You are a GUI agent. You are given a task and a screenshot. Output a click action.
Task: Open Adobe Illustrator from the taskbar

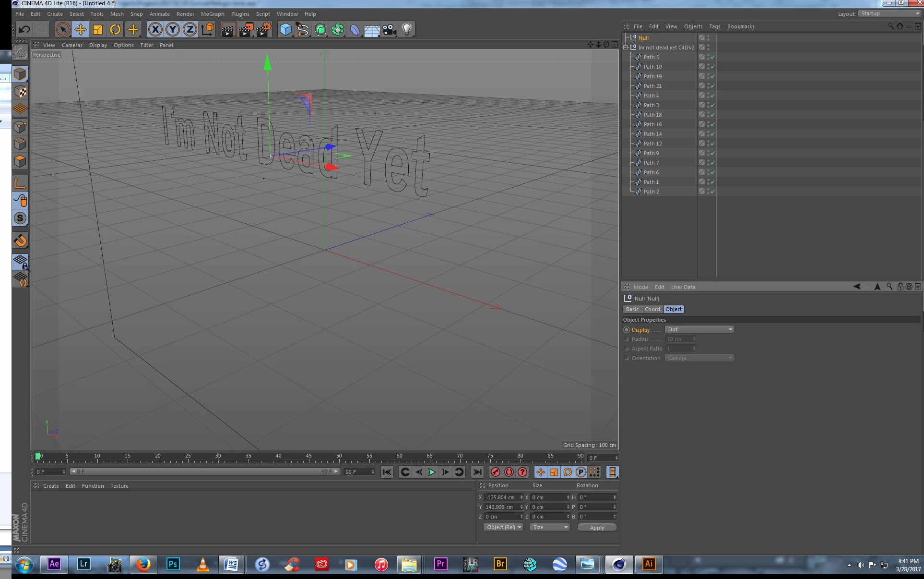click(649, 564)
